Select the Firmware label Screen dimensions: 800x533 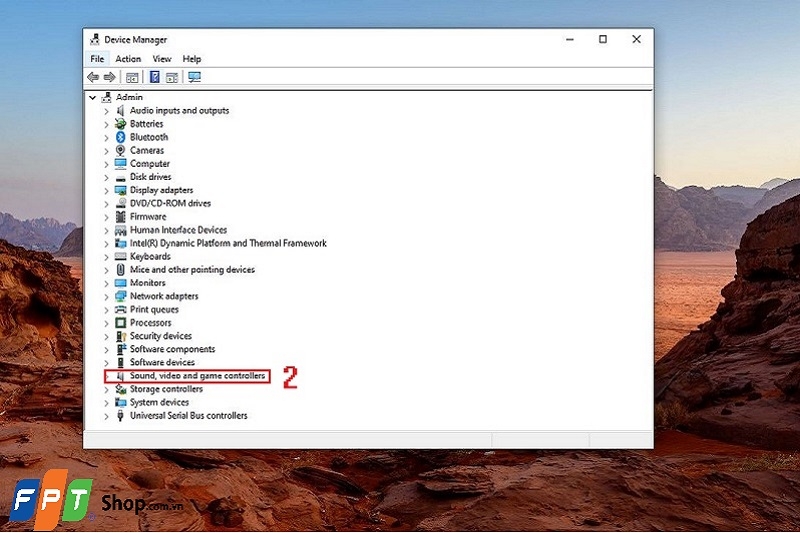[x=148, y=216]
